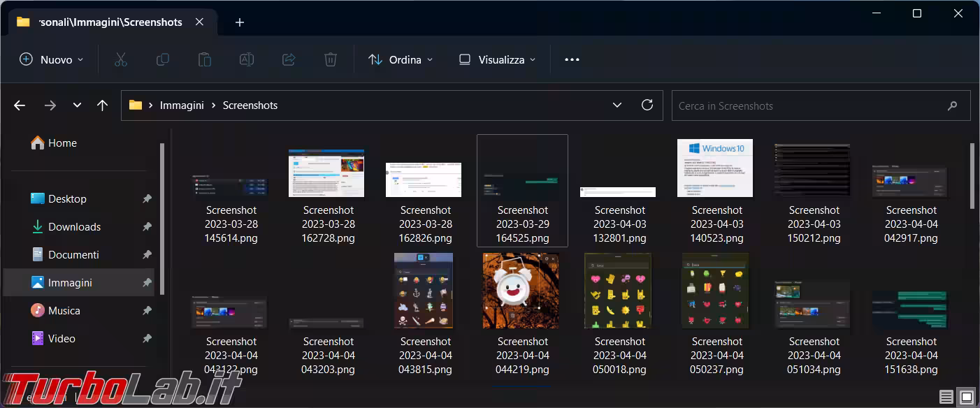Unpin Downloads using its pin icon
Image resolution: width=980 pixels, height=408 pixels.
(x=147, y=227)
